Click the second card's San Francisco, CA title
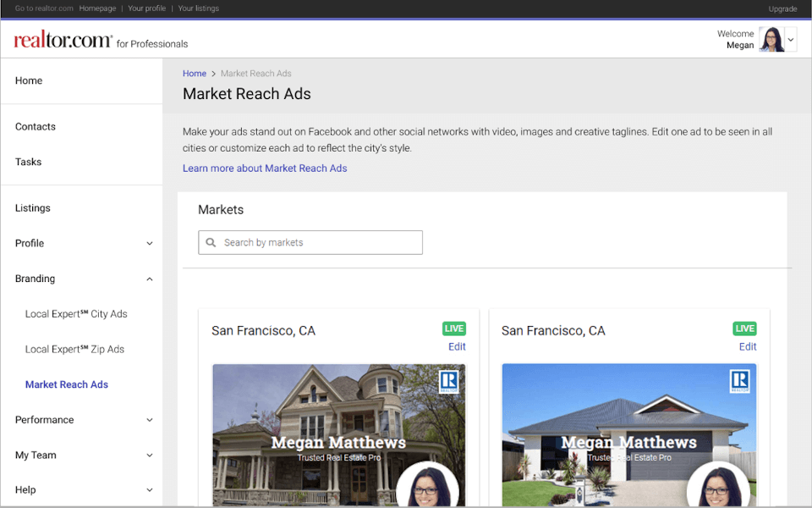This screenshot has width=812, height=508. tap(553, 331)
